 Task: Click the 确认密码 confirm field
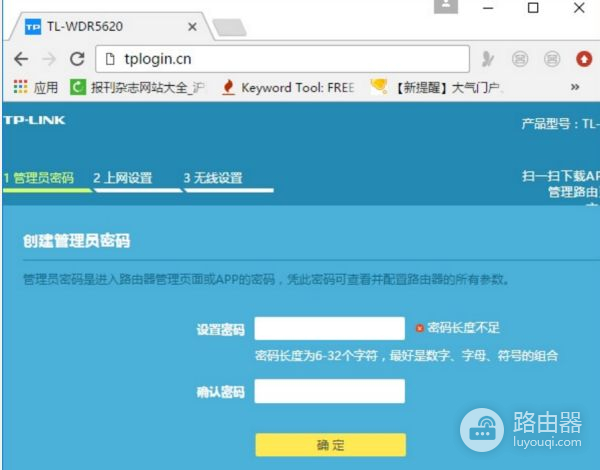coord(329,391)
